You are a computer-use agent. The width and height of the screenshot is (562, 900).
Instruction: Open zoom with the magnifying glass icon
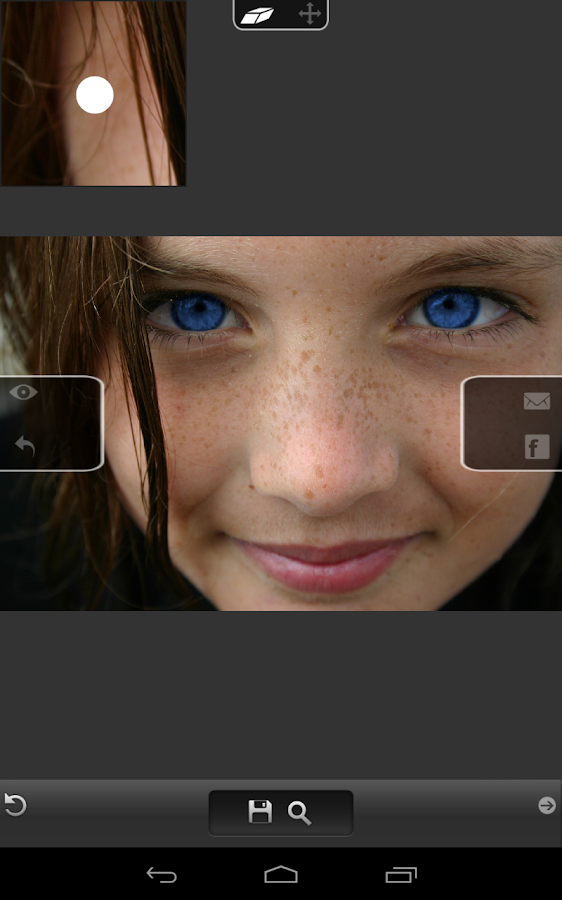(x=299, y=813)
